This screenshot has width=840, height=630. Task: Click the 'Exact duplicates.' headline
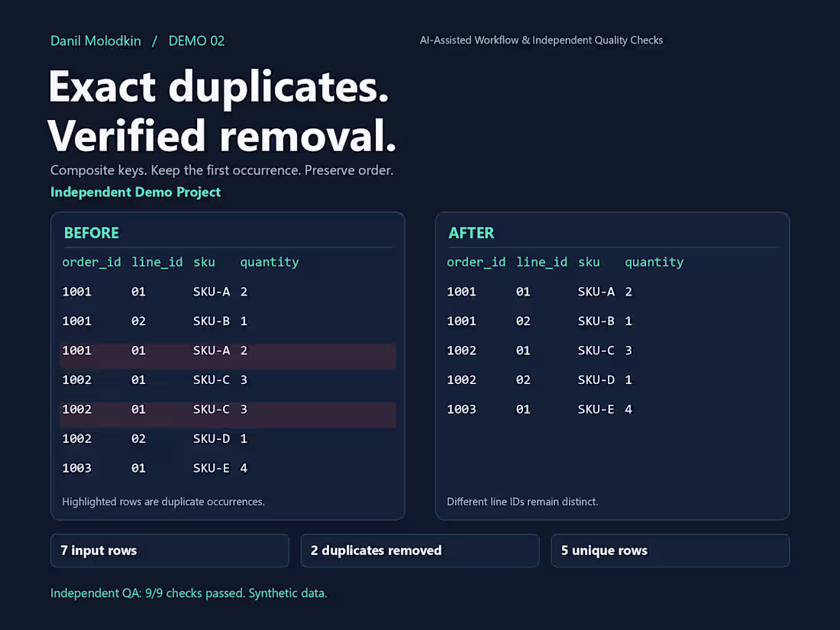[218, 87]
